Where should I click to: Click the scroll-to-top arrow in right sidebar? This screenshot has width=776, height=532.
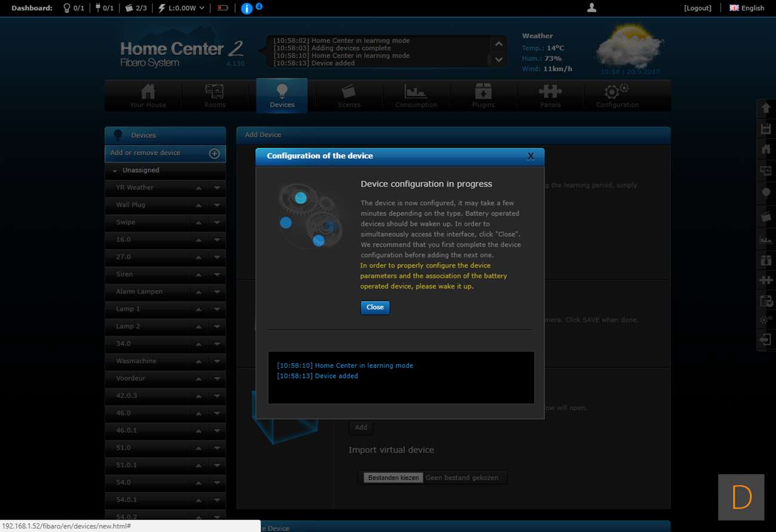(x=766, y=109)
